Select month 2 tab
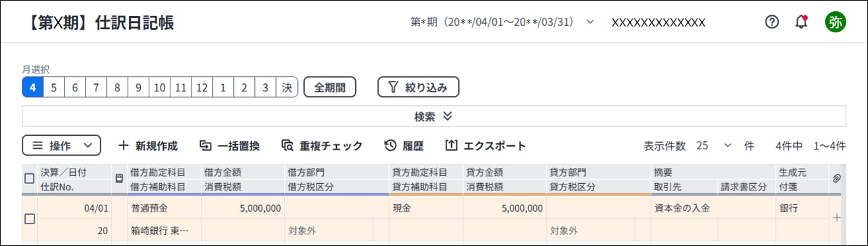The width and height of the screenshot is (868, 246). pos(244,87)
